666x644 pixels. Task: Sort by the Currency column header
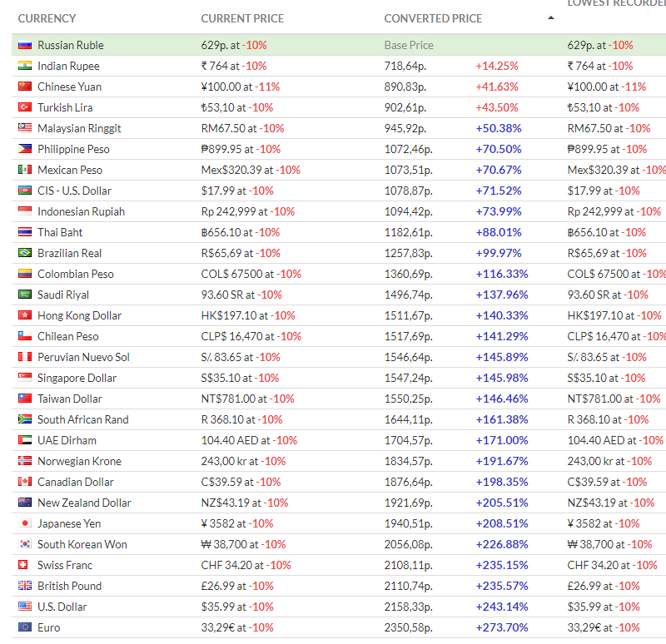(x=47, y=18)
